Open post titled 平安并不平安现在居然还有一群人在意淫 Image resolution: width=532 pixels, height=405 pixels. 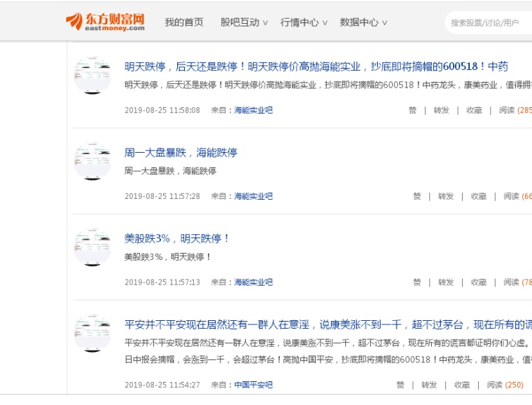328,324
